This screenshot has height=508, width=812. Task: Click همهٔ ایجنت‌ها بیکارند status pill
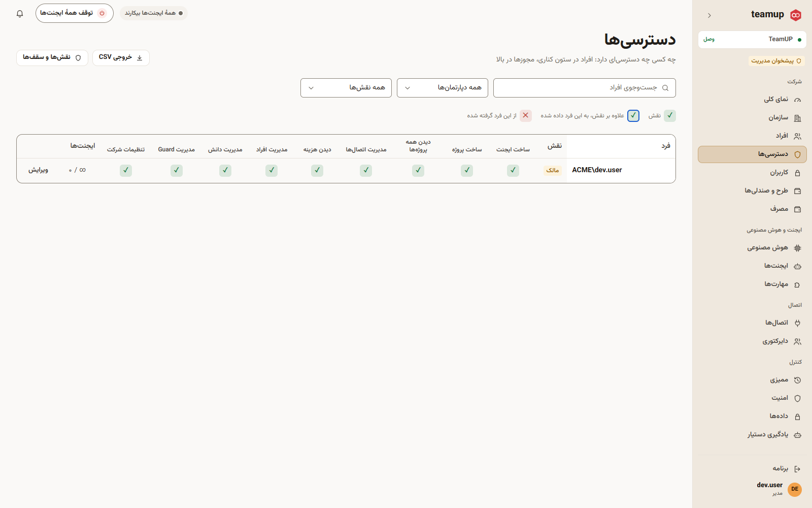pyautogui.click(x=154, y=13)
